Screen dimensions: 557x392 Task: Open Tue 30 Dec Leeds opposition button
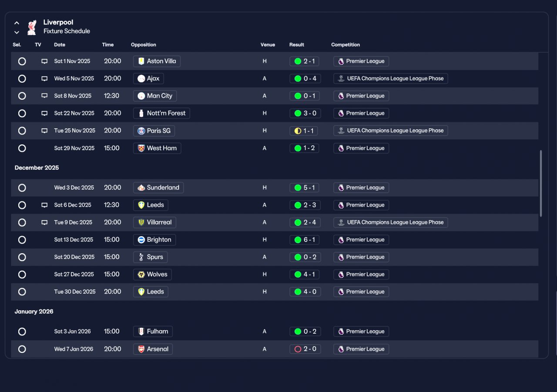point(151,292)
